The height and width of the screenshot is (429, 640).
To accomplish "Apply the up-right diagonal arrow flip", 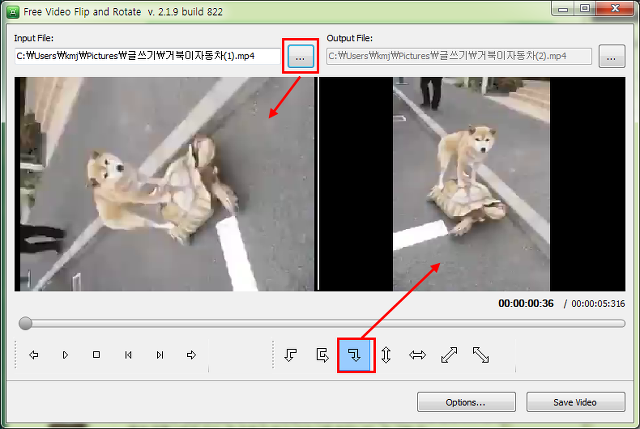I will click(449, 355).
